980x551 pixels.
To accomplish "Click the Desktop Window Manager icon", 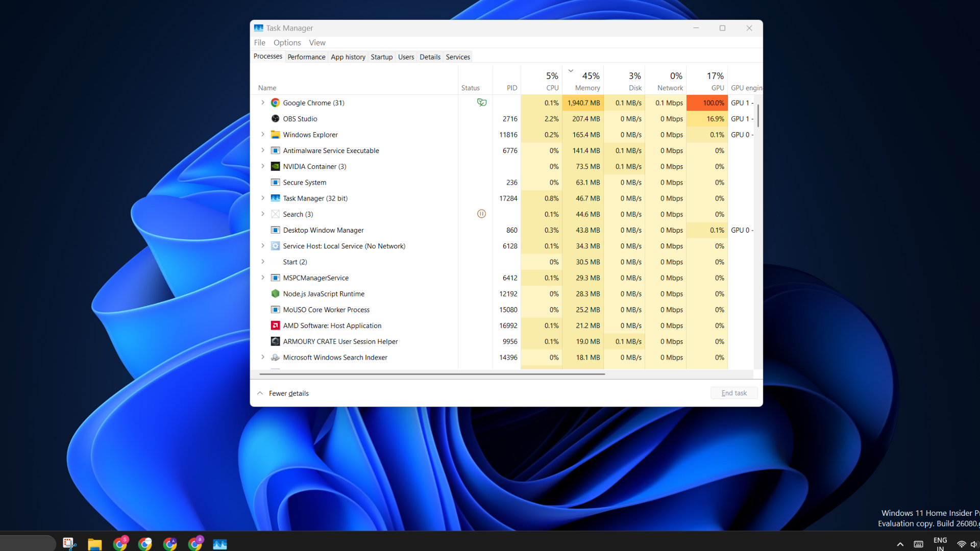I will (275, 230).
